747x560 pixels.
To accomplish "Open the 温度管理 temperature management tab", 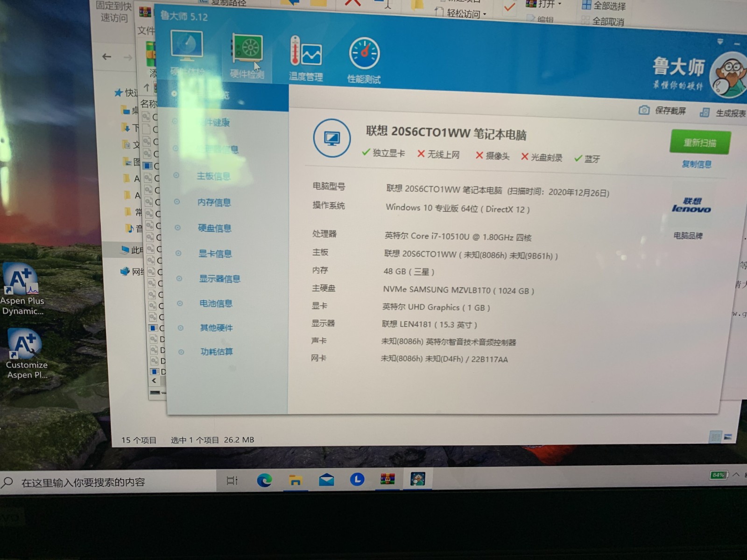I will [x=306, y=58].
